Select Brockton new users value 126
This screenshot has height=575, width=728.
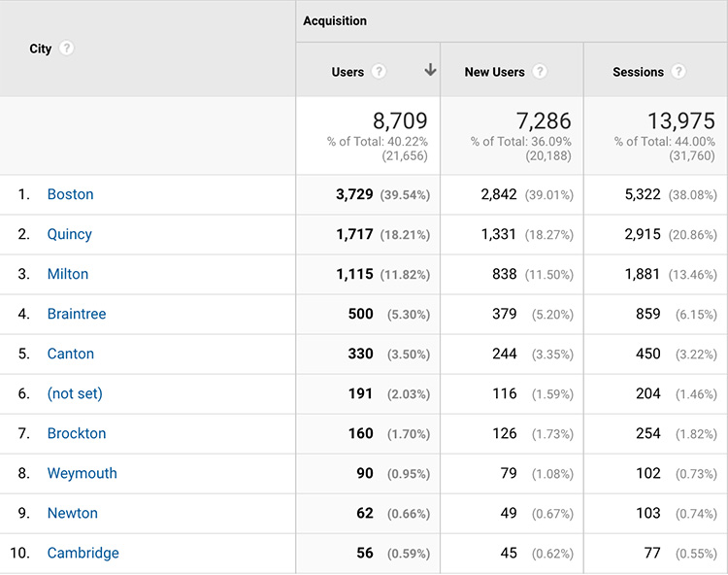click(x=504, y=433)
